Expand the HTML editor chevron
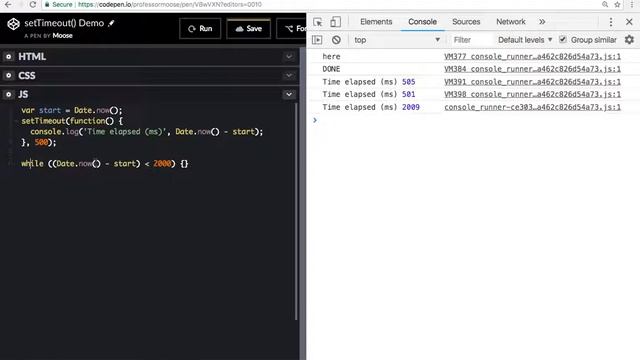 289,56
